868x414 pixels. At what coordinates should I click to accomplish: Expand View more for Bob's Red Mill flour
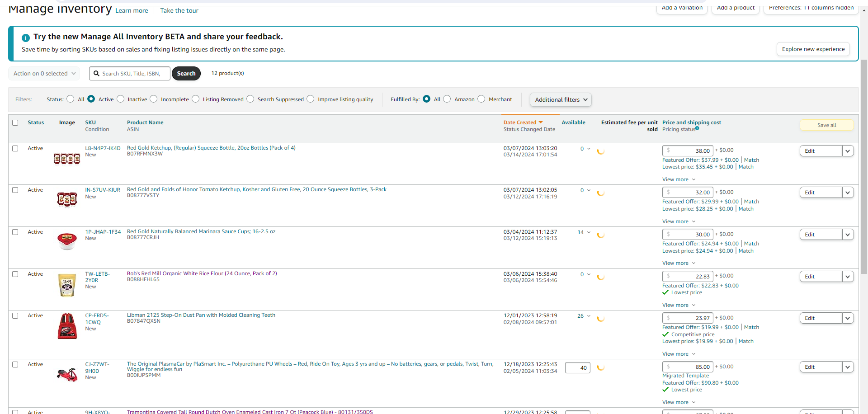point(679,305)
